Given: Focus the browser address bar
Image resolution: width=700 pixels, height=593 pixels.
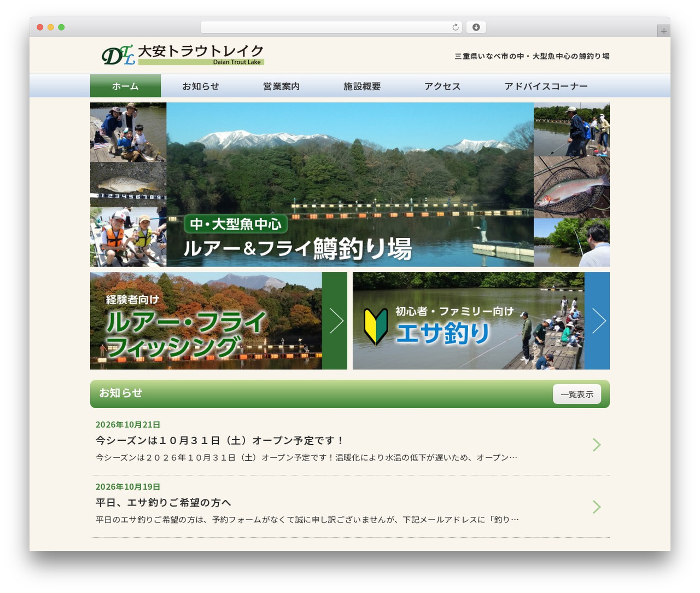Looking at the screenshot, I should (331, 27).
